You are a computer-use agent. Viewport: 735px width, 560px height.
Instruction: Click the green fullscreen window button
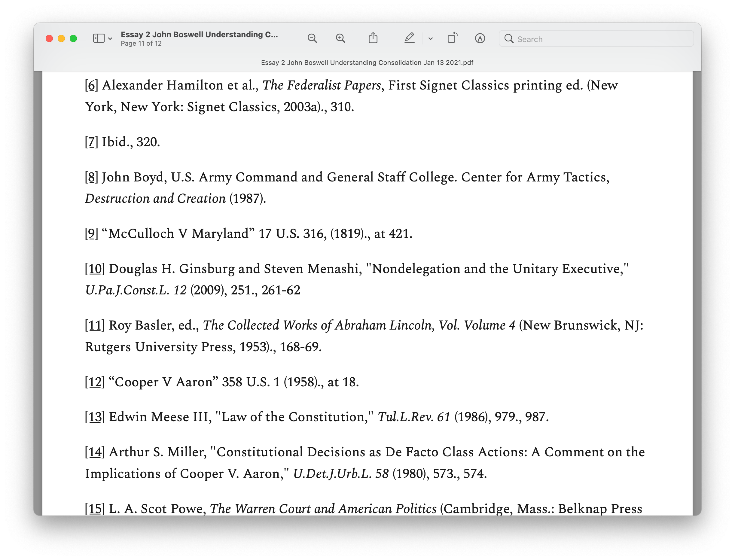click(x=73, y=39)
